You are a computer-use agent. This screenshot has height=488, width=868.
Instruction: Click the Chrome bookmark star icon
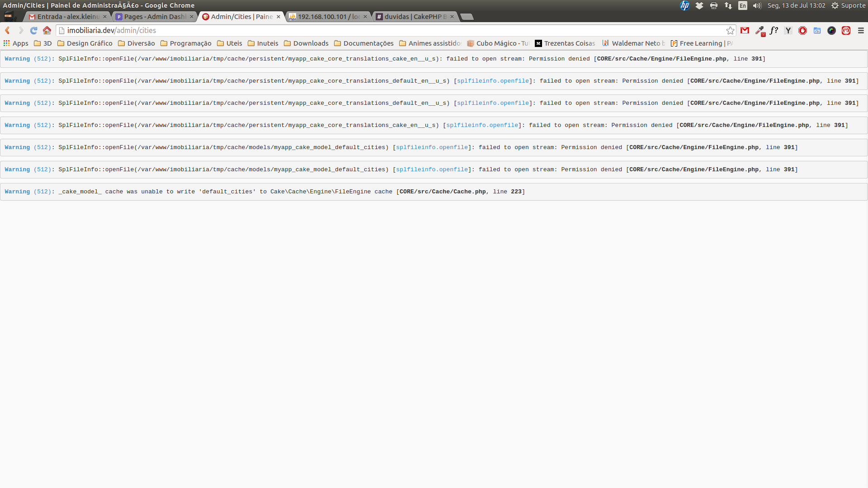pyautogui.click(x=730, y=30)
